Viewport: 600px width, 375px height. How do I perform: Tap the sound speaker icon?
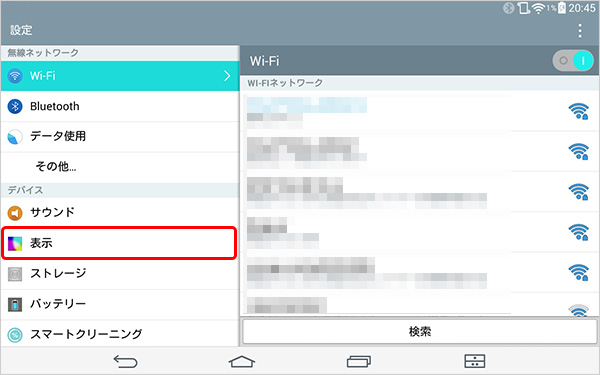[15, 213]
